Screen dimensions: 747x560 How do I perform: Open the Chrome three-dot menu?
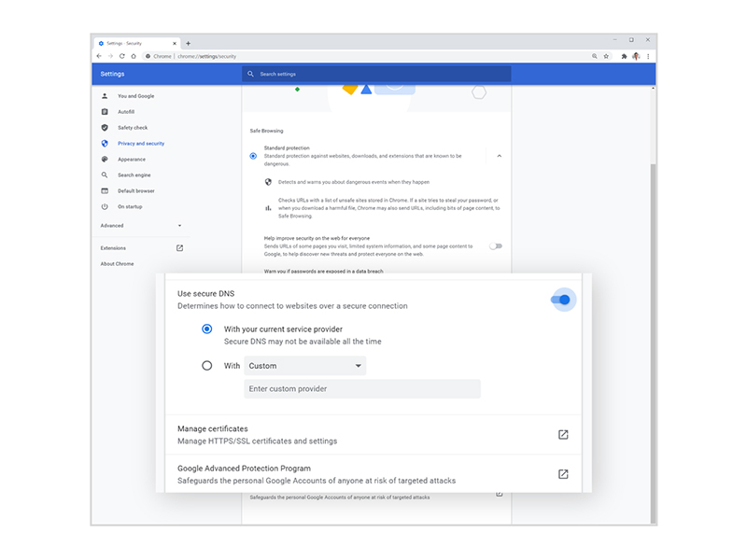[x=648, y=56]
